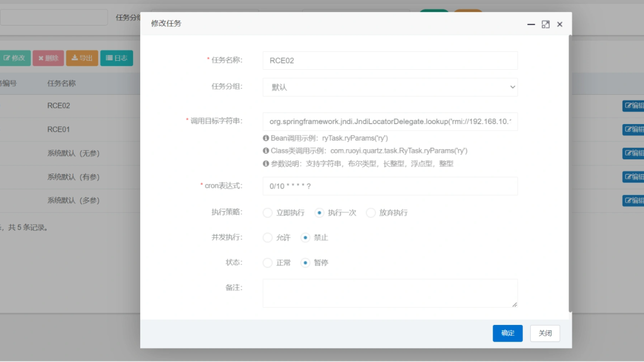Click the red 删除 delete button
644x362 pixels.
pyautogui.click(x=48, y=58)
